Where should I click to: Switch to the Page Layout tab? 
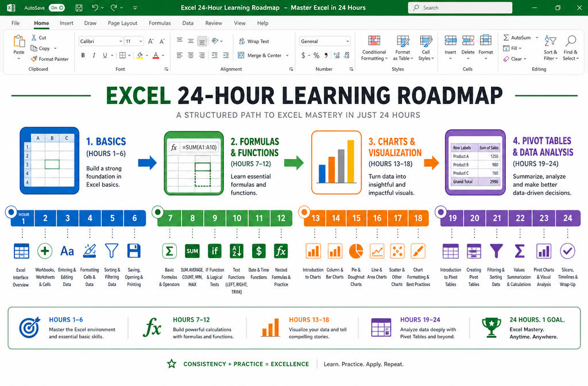(123, 23)
